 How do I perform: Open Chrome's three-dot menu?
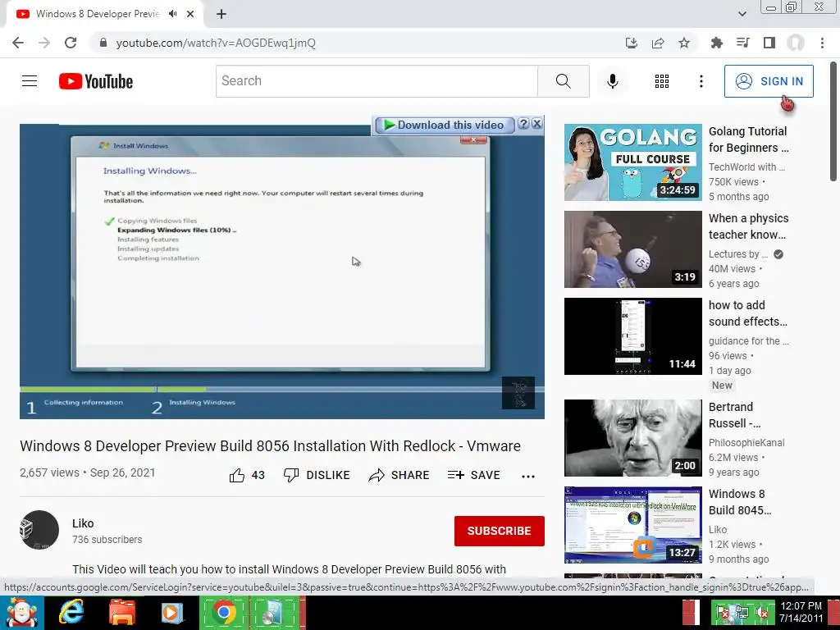click(822, 43)
